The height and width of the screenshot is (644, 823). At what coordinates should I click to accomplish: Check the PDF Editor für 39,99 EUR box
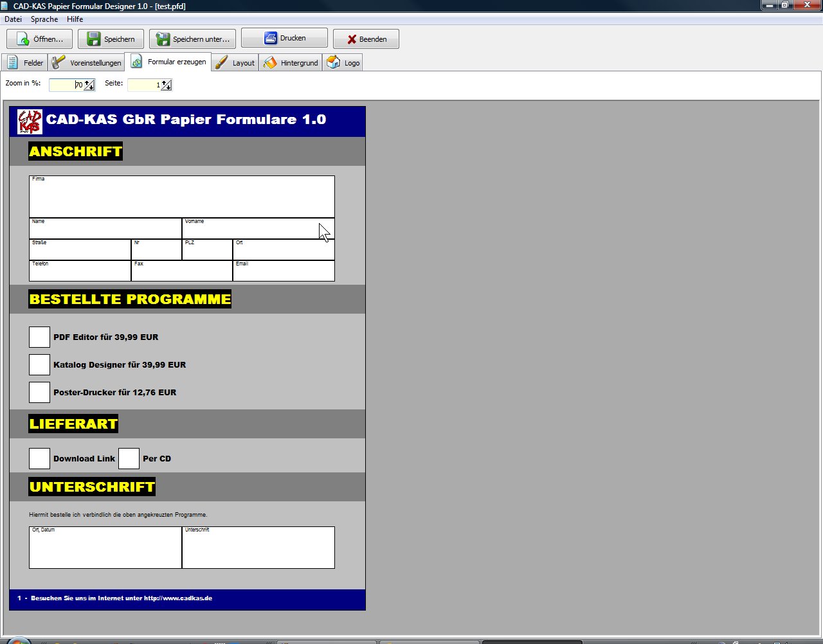coord(39,337)
